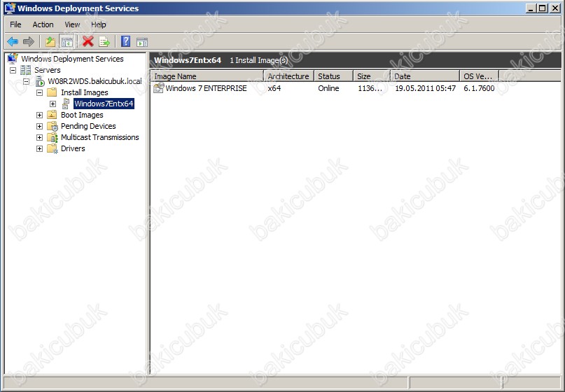Click the W08R2WDS server icon
The width and height of the screenshot is (565, 392).
[x=40, y=81]
